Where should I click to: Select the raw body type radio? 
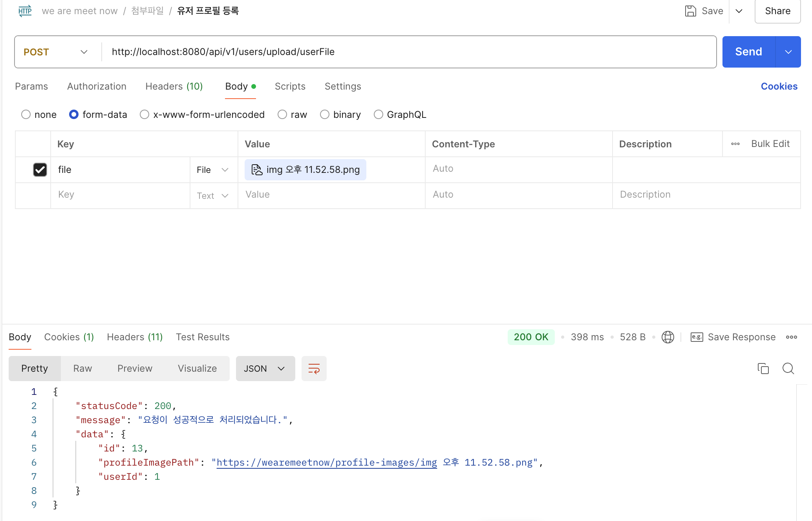pyautogui.click(x=282, y=114)
